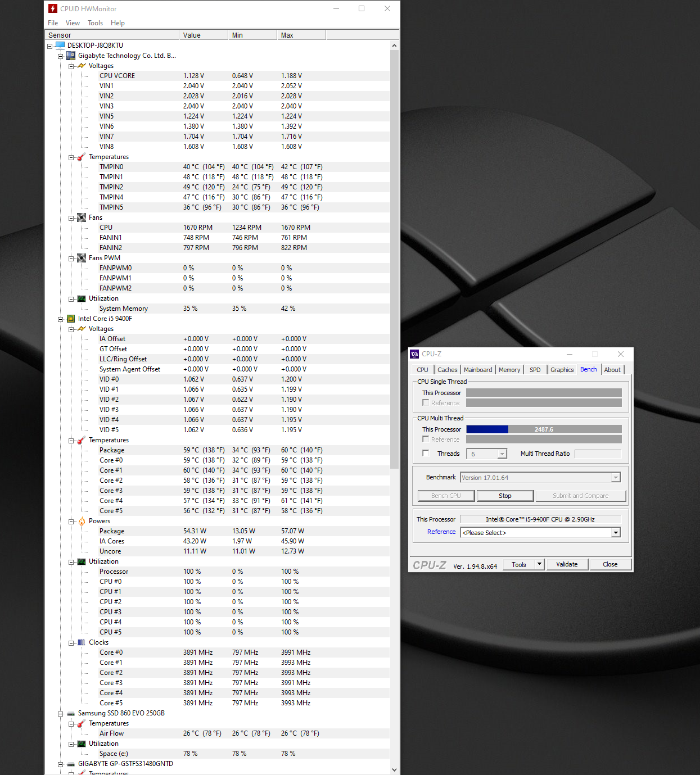
Task: Collapse the Gigabyte Technology node
Action: point(60,56)
